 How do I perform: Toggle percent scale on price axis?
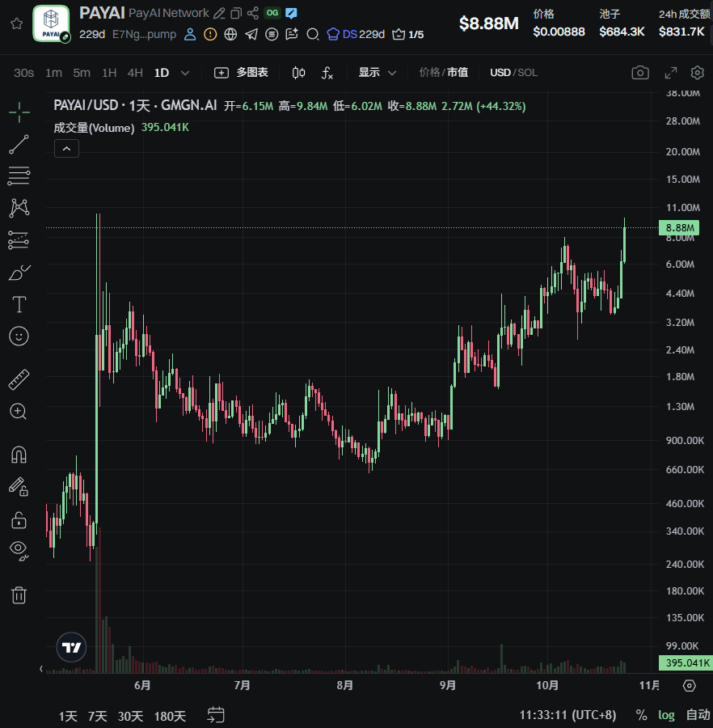[641, 715]
